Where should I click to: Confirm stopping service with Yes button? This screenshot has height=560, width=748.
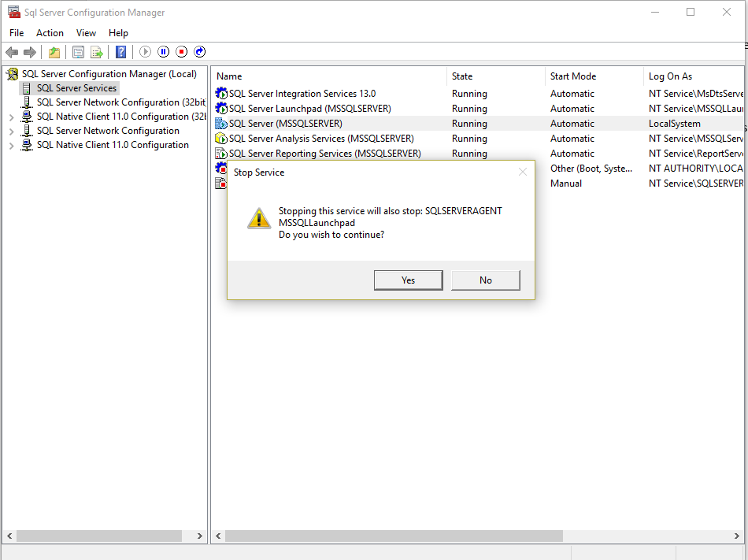(409, 280)
